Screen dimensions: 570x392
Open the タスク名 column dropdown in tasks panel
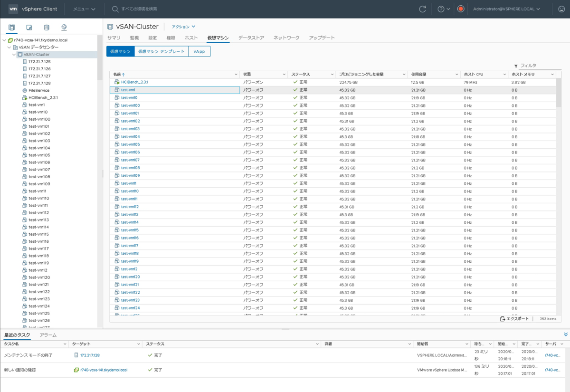[x=65, y=344]
